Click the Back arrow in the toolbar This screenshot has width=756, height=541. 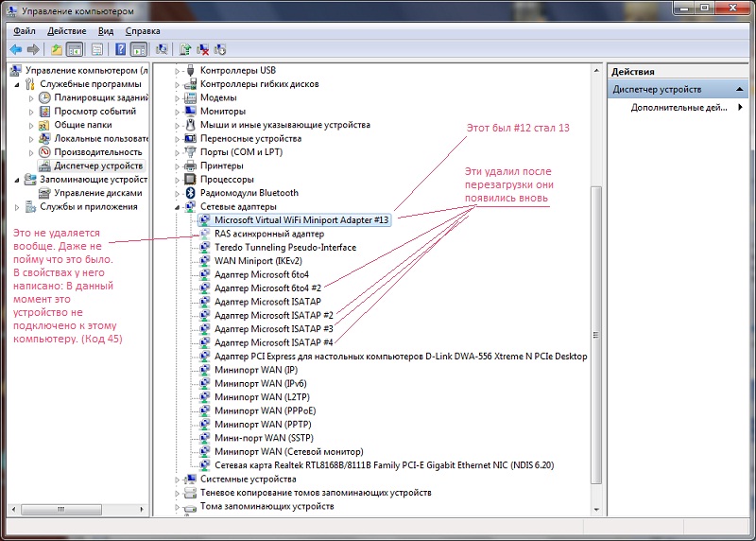click(x=16, y=49)
